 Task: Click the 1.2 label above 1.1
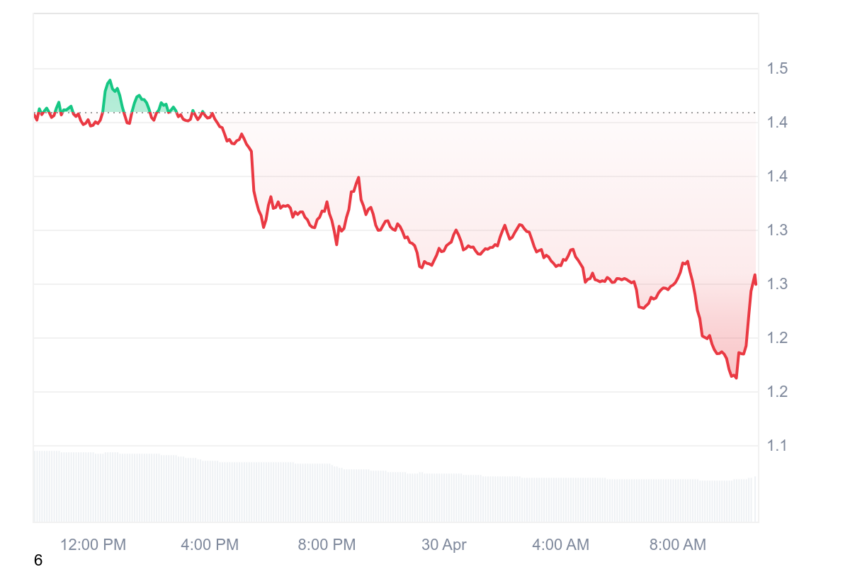(777, 391)
